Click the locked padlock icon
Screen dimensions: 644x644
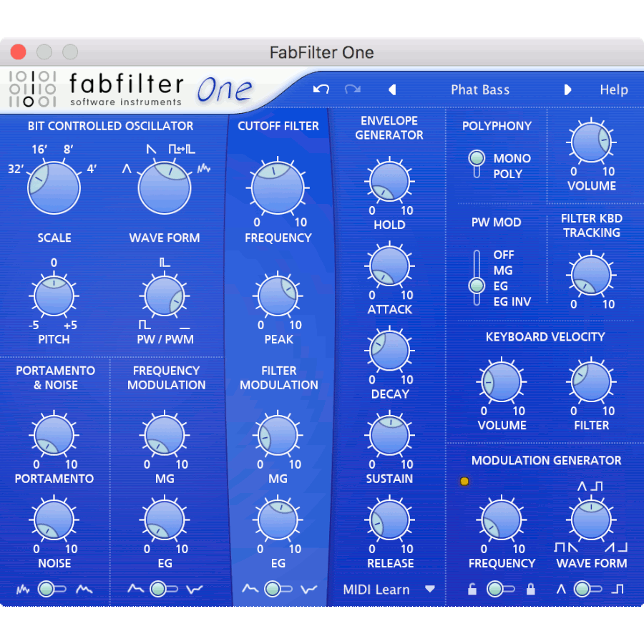[531, 589]
